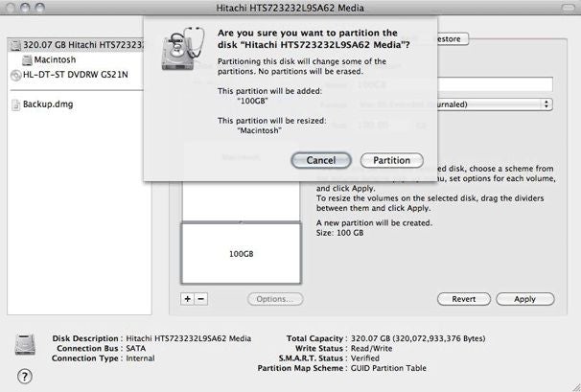Open help with the question mark icon
The height and width of the screenshot is (392, 581).
25,377
